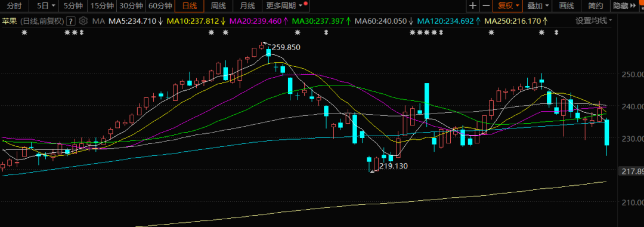This screenshot has width=644, height=227.
Task: Switch to 月线 monthly chart
Action: tap(247, 6)
